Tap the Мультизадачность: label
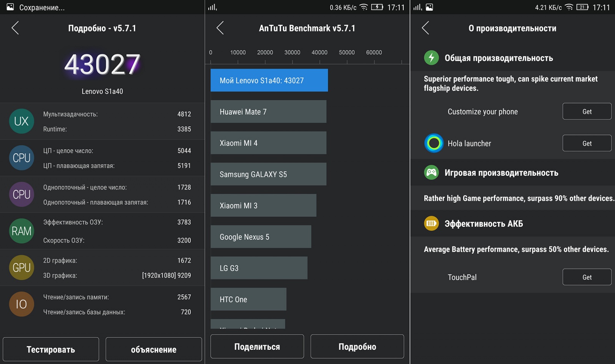 coord(70,114)
